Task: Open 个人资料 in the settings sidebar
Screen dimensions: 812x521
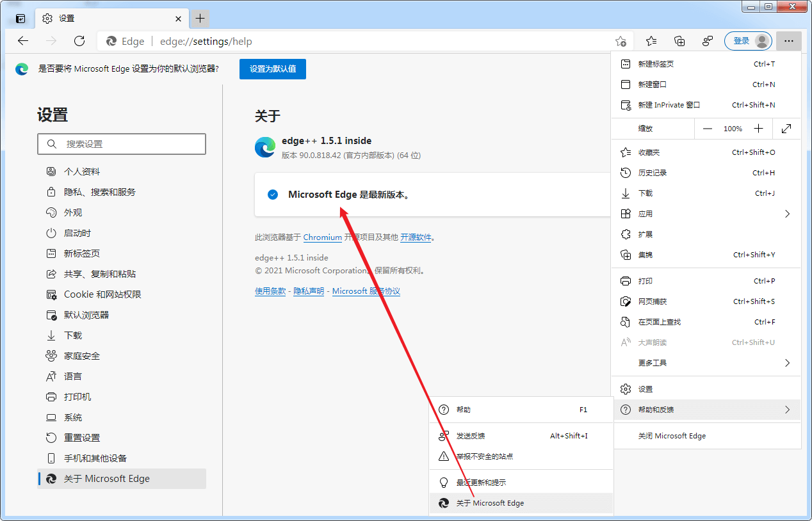Action: (122, 172)
